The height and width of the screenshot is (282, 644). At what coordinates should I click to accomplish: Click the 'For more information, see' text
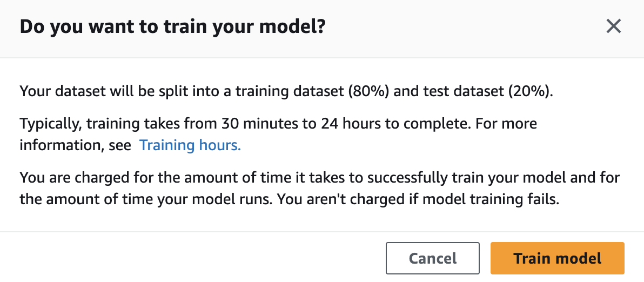click(x=278, y=134)
